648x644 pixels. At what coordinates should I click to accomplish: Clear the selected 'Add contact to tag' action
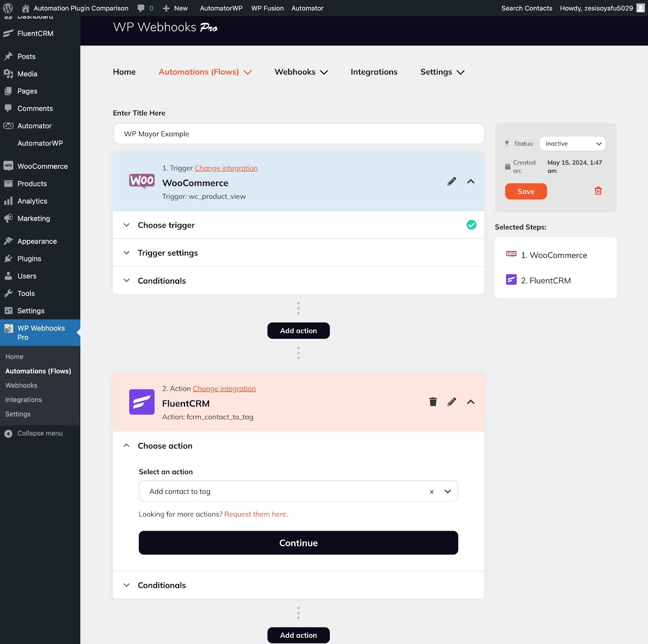[432, 492]
